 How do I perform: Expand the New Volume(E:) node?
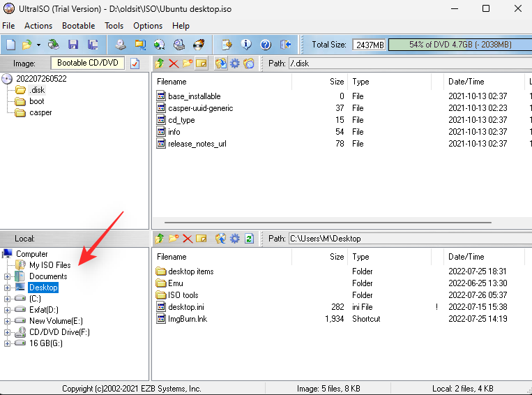pyautogui.click(x=7, y=321)
